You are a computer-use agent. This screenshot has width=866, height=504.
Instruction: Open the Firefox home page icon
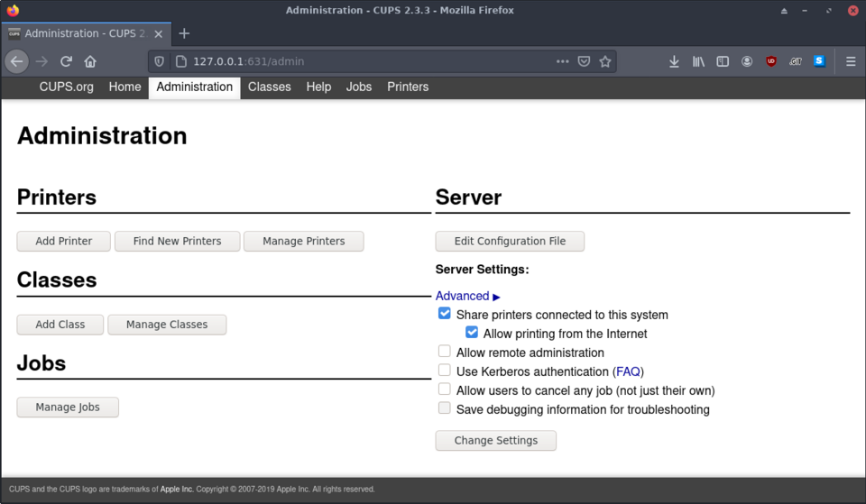(x=90, y=61)
